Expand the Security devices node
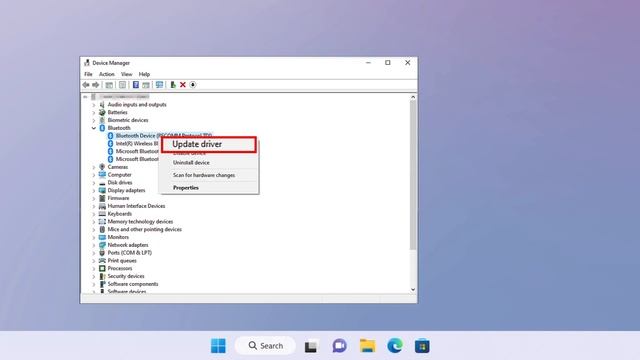 coord(94,277)
